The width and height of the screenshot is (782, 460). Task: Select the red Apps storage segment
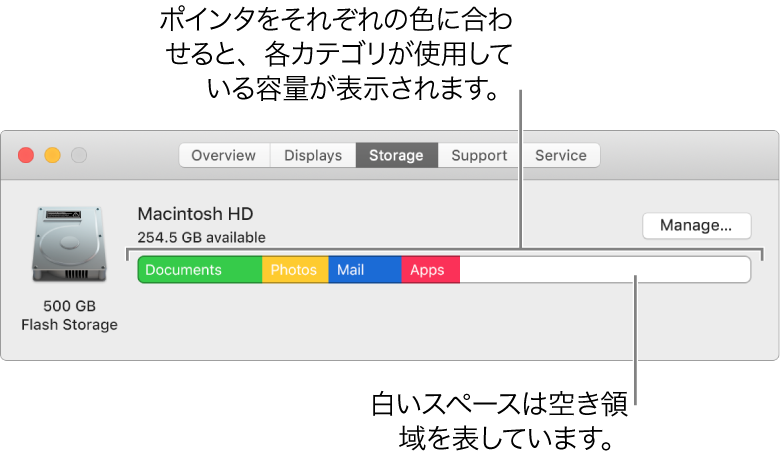pos(430,269)
